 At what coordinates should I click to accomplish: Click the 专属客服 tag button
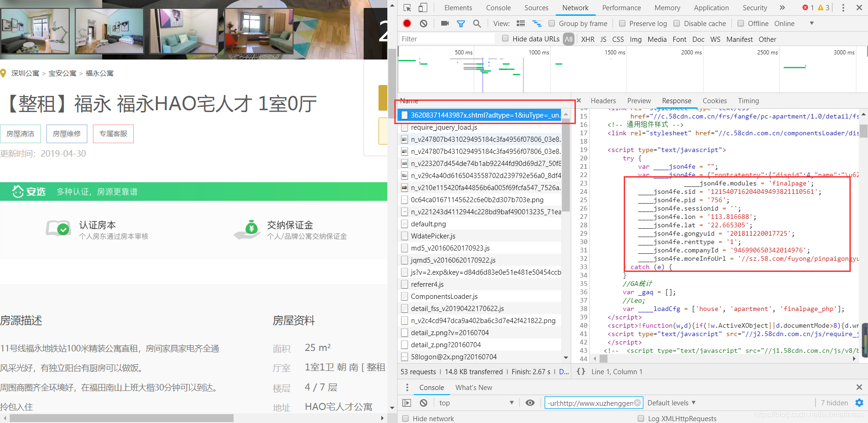pos(113,134)
